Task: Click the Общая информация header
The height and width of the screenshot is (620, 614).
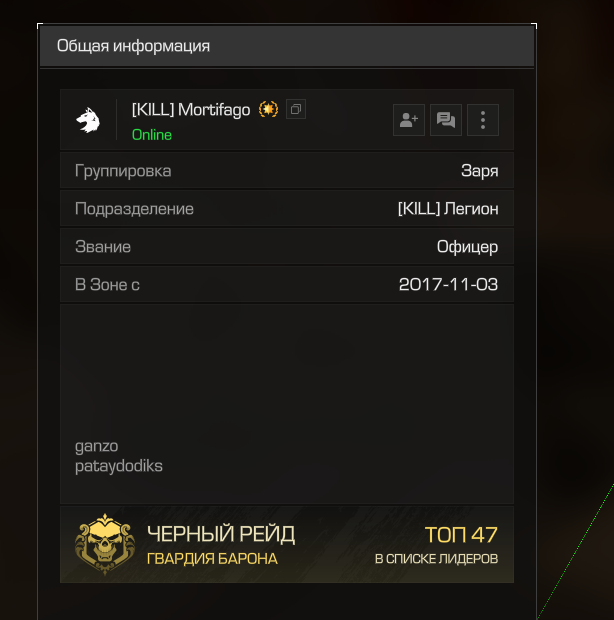Action: [133, 46]
